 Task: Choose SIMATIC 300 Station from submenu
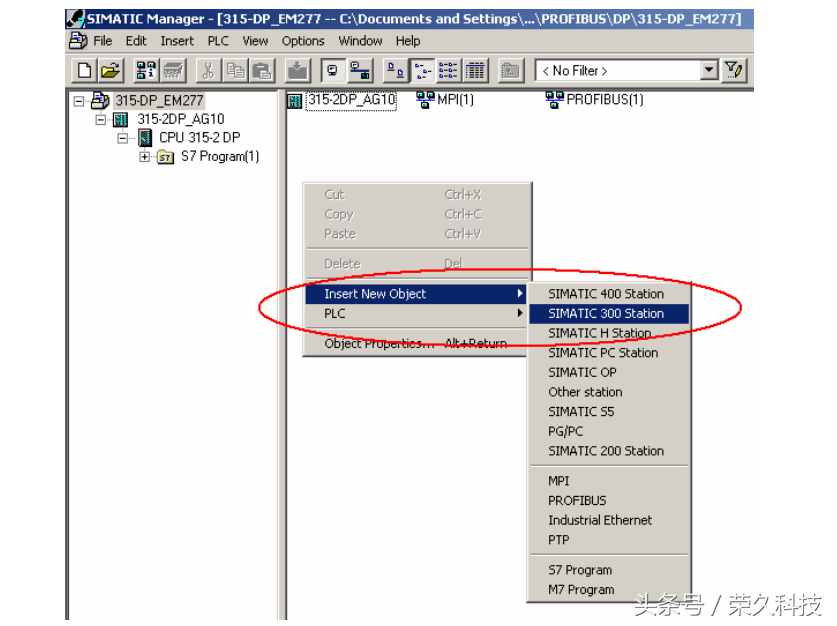605,313
